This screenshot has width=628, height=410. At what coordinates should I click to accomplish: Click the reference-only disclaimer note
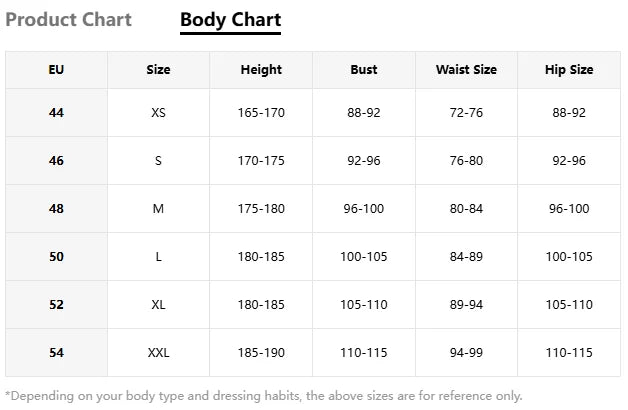(264, 396)
